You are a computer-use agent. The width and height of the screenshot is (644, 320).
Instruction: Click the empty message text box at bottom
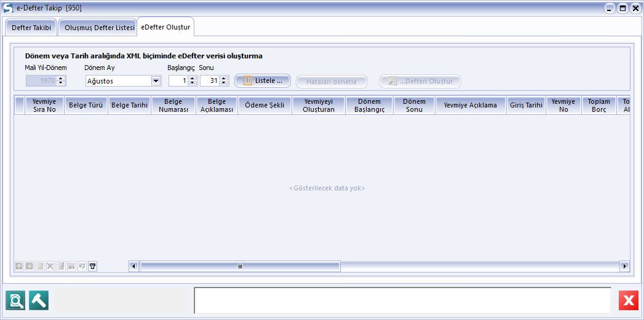tap(402, 300)
